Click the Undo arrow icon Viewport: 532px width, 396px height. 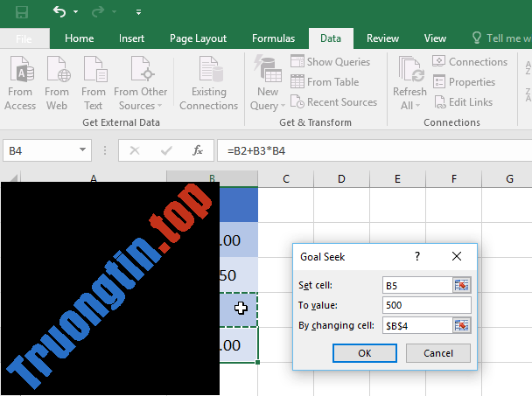click(x=59, y=12)
